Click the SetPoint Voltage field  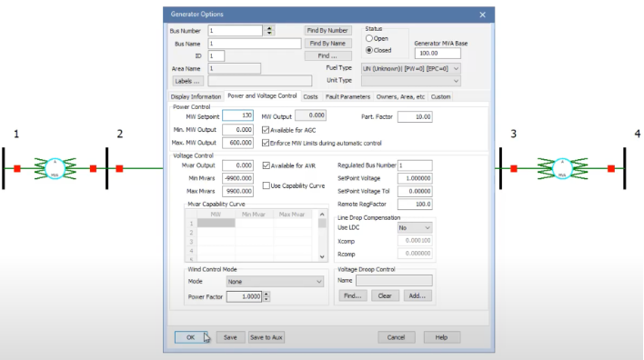(415, 178)
